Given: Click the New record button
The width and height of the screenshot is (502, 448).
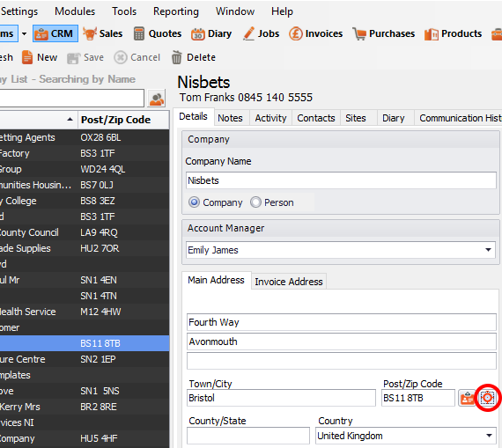Looking at the screenshot, I should tap(40, 57).
